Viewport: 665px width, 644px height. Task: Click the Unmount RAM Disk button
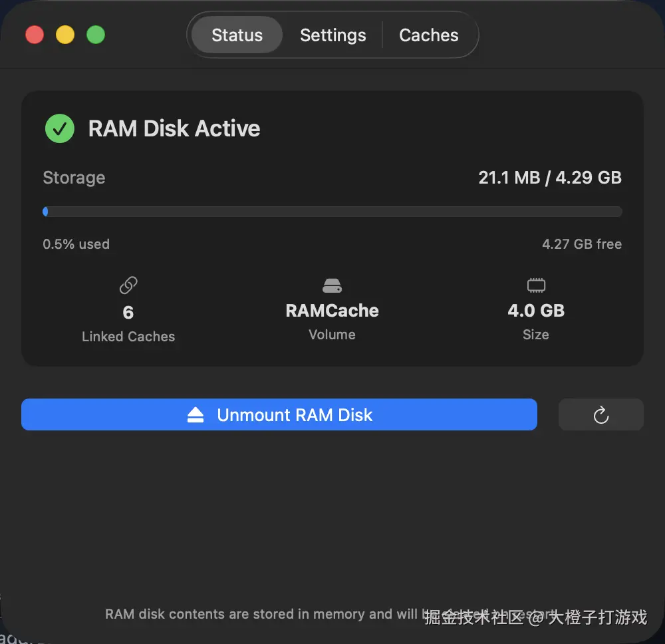pos(279,414)
